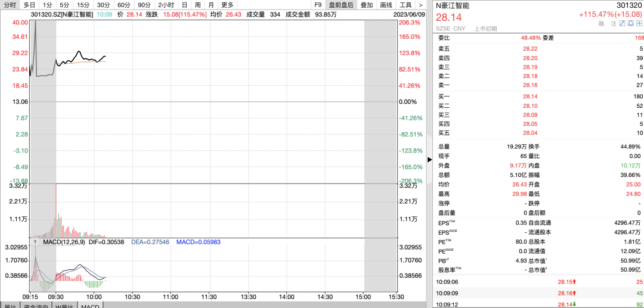
Task: Add stock to watchlist with plus icon
Action: tap(639, 23)
